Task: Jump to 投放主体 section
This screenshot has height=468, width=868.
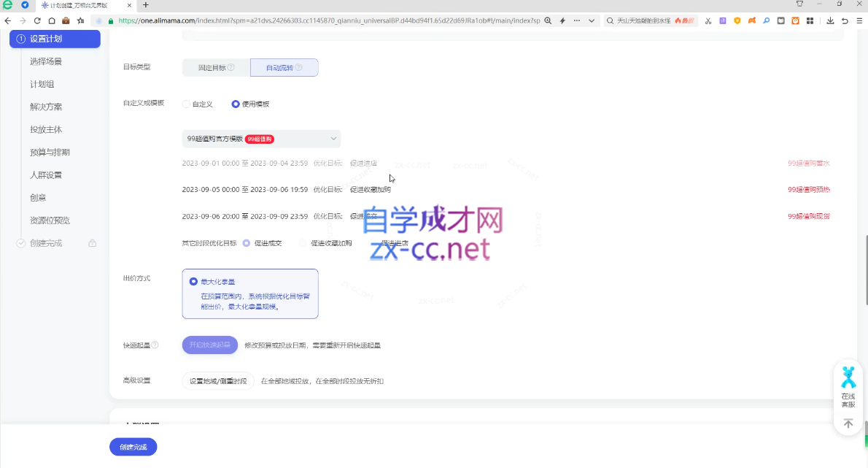Action: click(x=46, y=130)
